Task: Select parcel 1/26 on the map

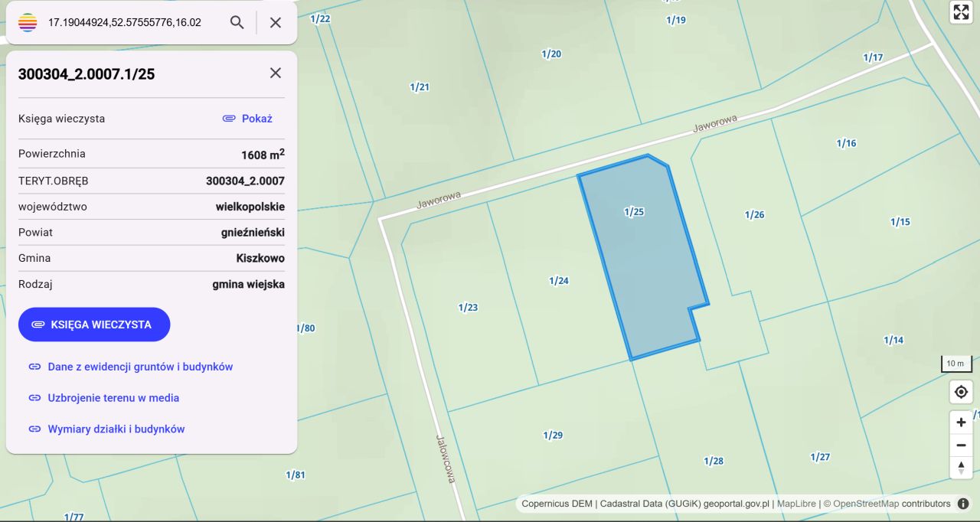Action: pyautogui.click(x=756, y=214)
